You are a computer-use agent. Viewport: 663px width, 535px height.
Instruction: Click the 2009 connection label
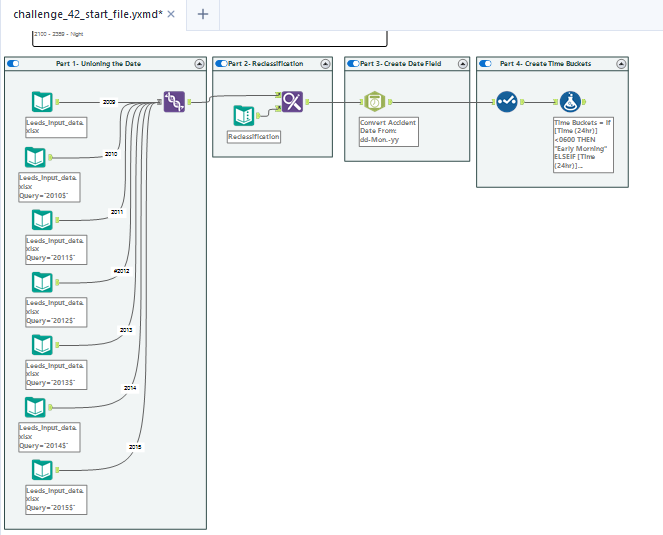click(109, 102)
